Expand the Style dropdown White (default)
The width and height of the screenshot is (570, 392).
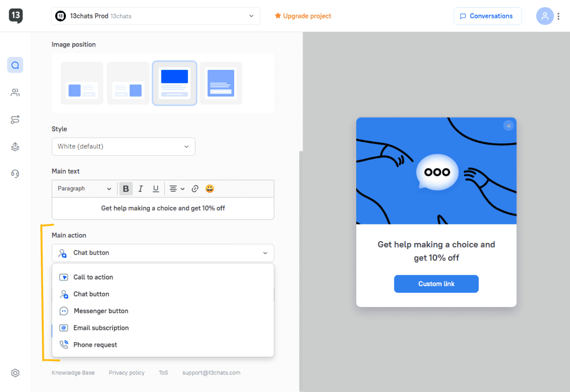pyautogui.click(x=123, y=147)
